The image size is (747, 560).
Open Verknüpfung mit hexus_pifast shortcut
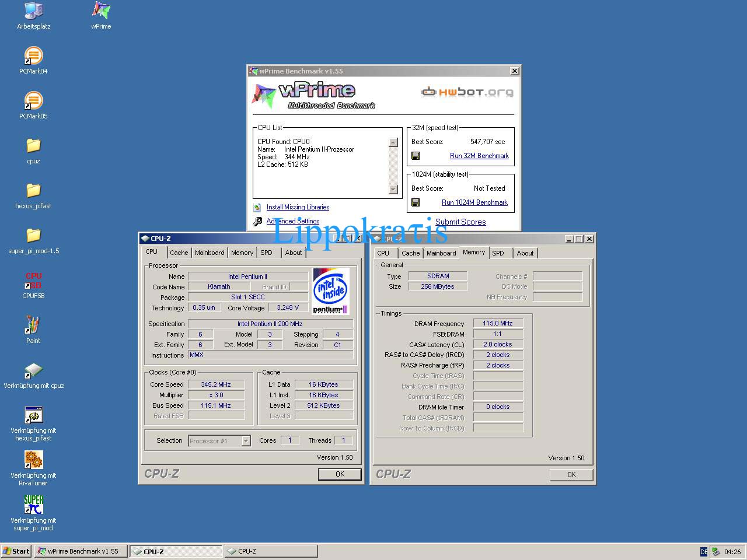33,424
